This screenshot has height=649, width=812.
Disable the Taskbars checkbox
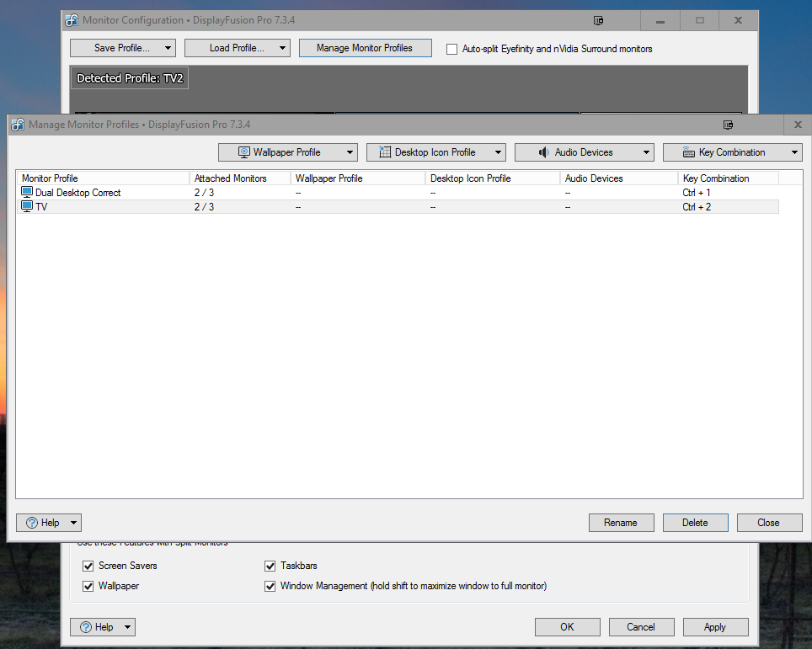tap(270, 566)
